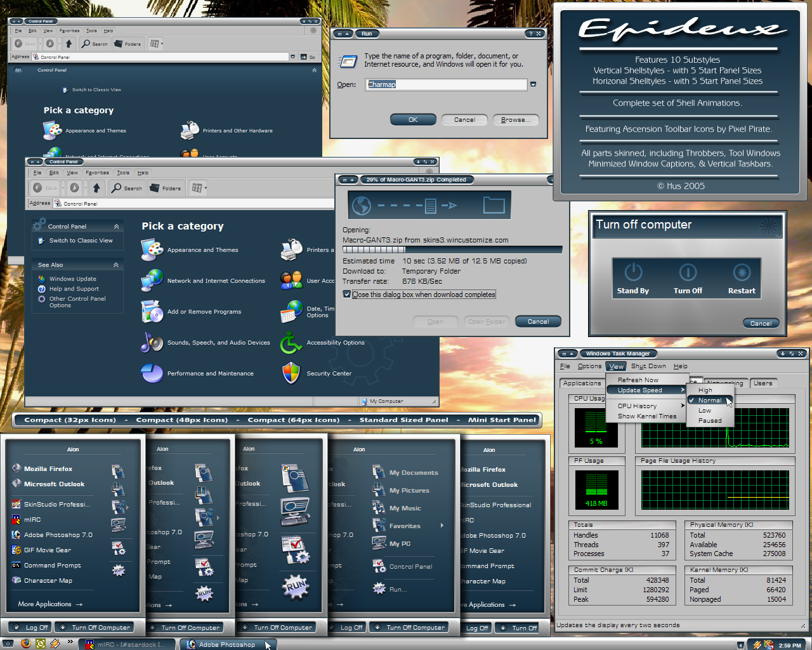Viewport: 812px width, 650px height.
Task: Click the Start button on the taskbar
Action: 8,644
